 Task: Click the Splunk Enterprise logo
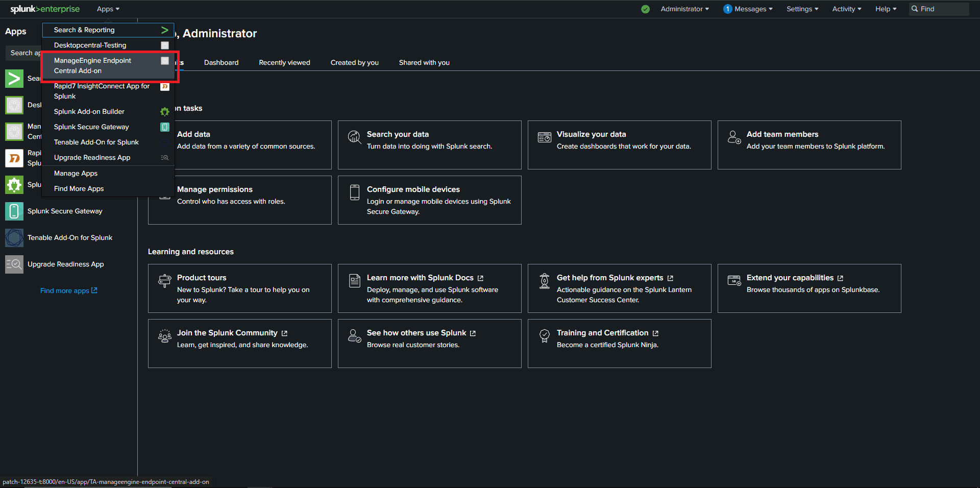pyautogui.click(x=45, y=9)
